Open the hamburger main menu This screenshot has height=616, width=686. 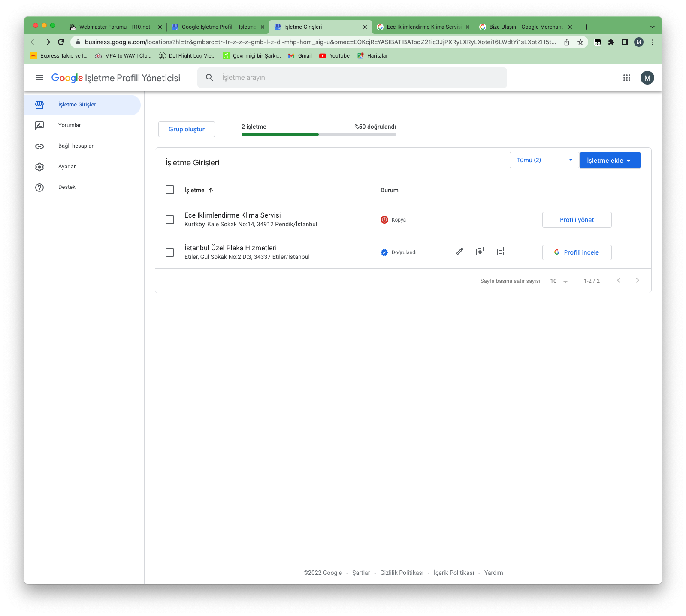pyautogui.click(x=39, y=78)
